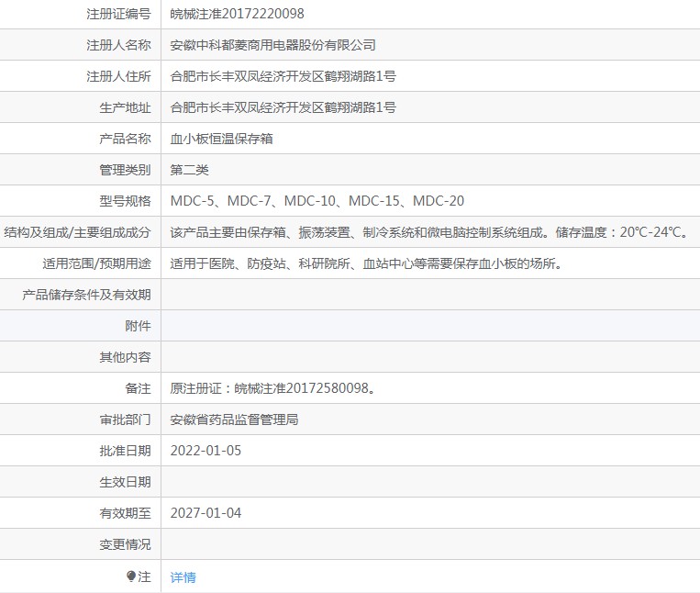Click the model list starting with MDC-5
This screenshot has width=700, height=593.
(x=317, y=201)
